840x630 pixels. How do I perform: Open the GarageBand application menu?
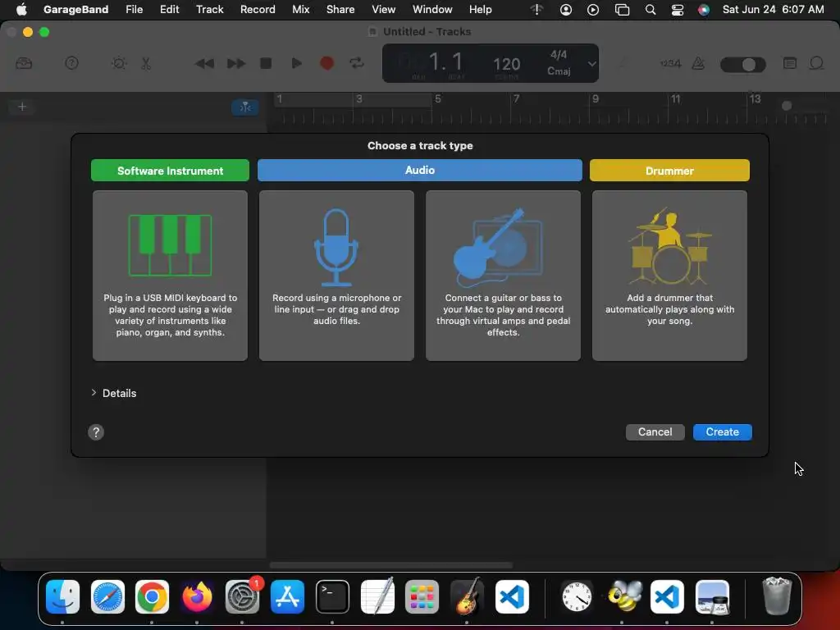click(x=75, y=9)
